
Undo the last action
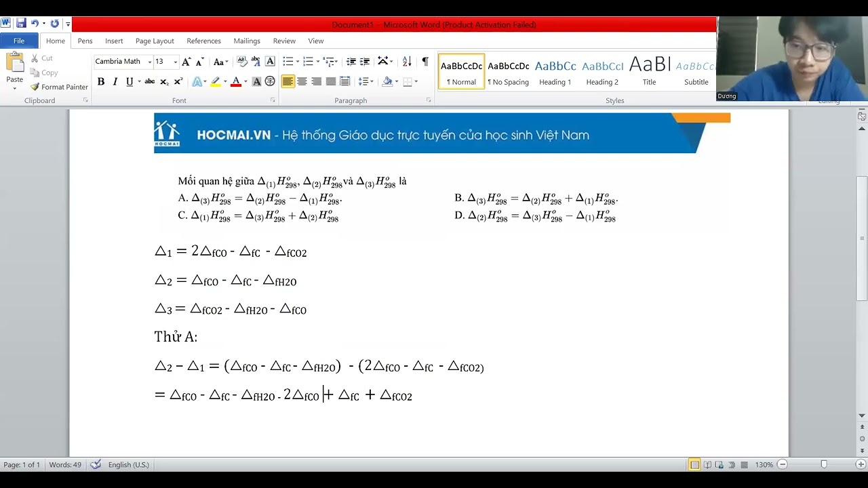click(x=35, y=24)
